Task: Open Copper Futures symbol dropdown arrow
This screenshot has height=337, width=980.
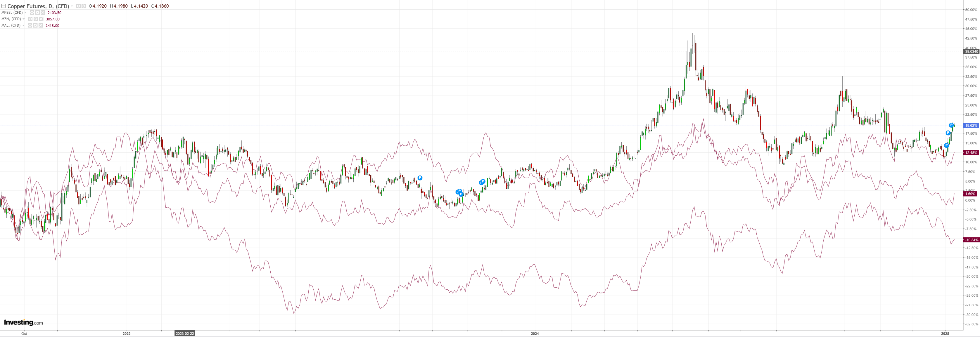Action: point(72,6)
